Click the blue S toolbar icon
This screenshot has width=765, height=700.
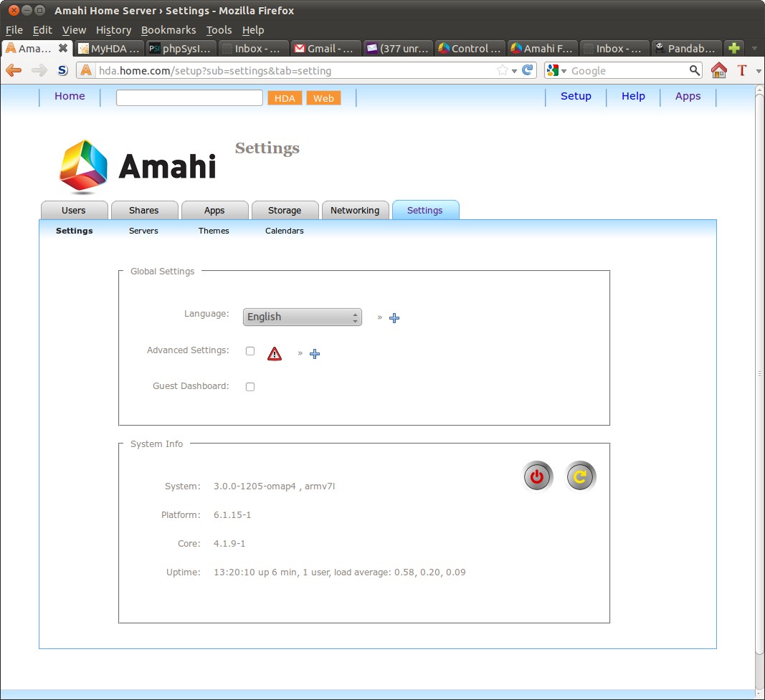[62, 71]
